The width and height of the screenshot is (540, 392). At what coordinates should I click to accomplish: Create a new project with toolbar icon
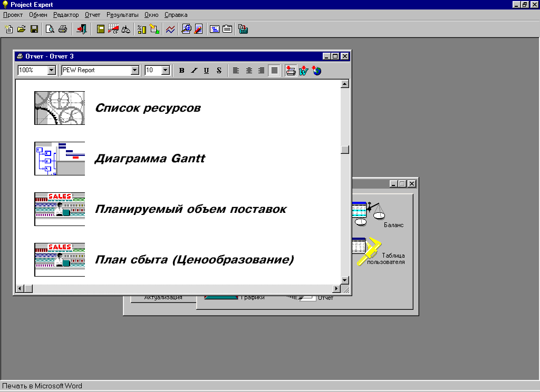[8, 30]
